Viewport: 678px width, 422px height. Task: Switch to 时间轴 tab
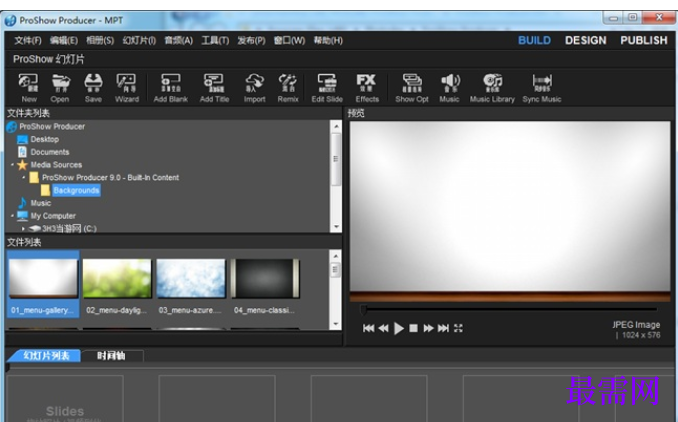(x=111, y=355)
